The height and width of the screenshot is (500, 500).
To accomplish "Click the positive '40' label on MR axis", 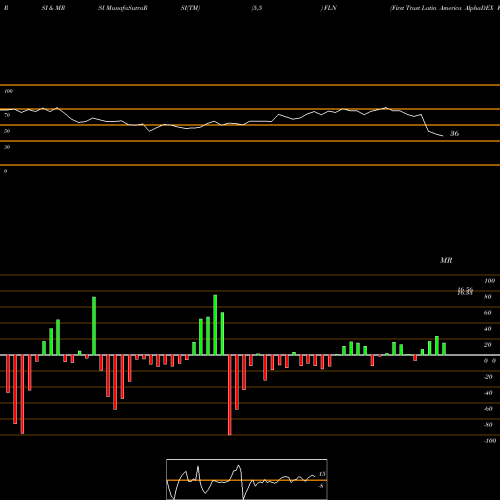I will coord(488,329).
